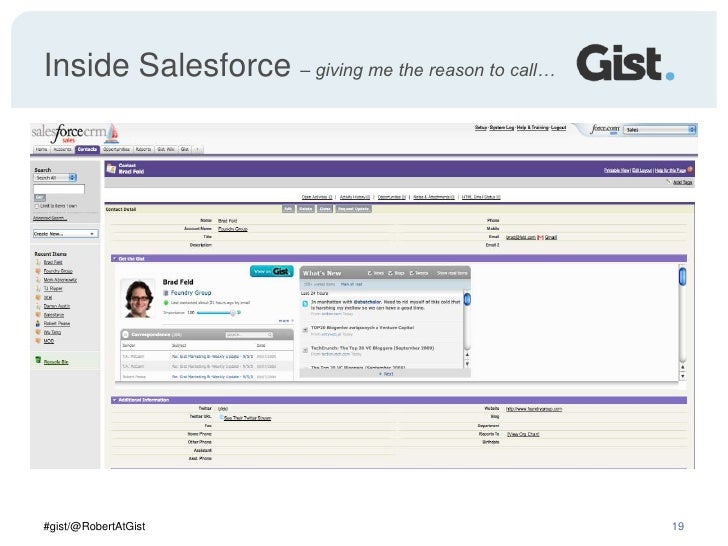The image size is (728, 546).
Task: Toggle the Tweets filter checkbox in What's New
Action: 411,273
